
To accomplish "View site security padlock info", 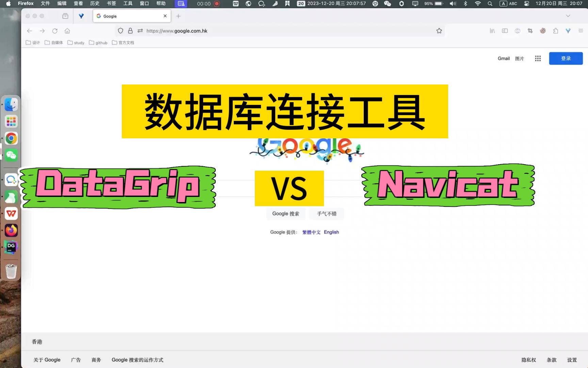I will pos(130,31).
